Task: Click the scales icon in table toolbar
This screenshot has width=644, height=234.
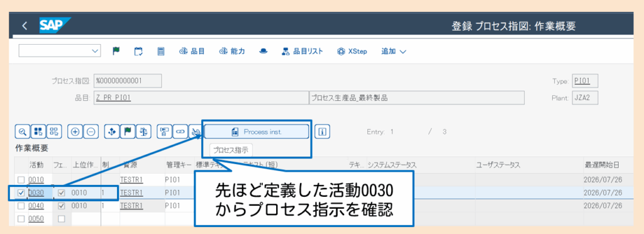Action: pos(143,131)
